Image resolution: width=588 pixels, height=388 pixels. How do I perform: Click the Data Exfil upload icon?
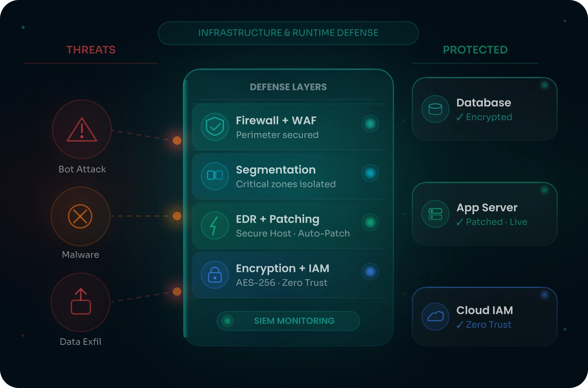81,301
